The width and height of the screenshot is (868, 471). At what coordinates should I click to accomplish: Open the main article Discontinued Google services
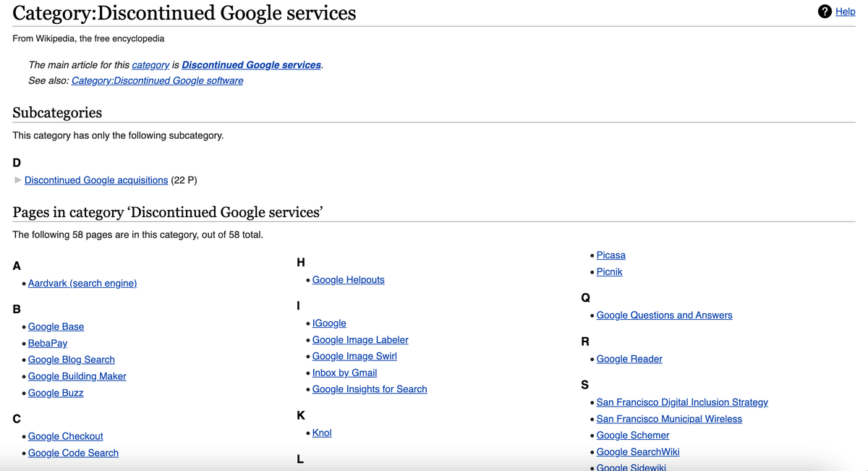pos(251,64)
